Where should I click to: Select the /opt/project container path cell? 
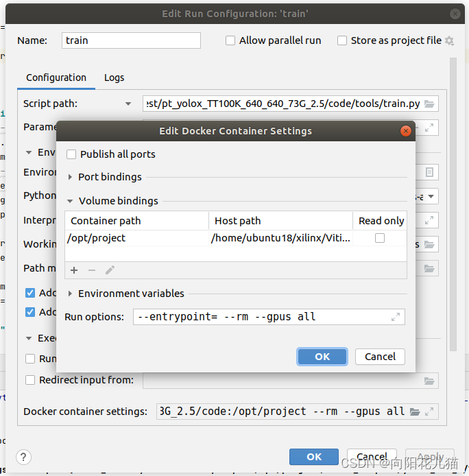136,238
